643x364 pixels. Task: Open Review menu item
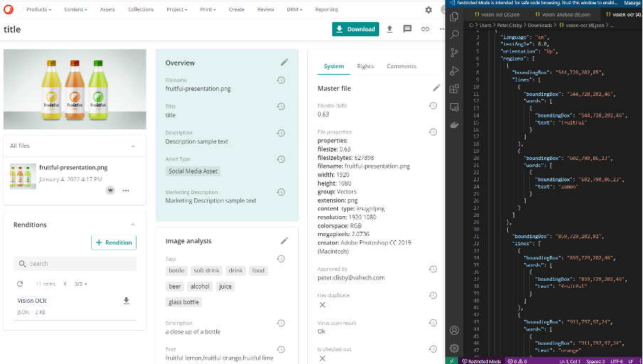[x=265, y=9]
